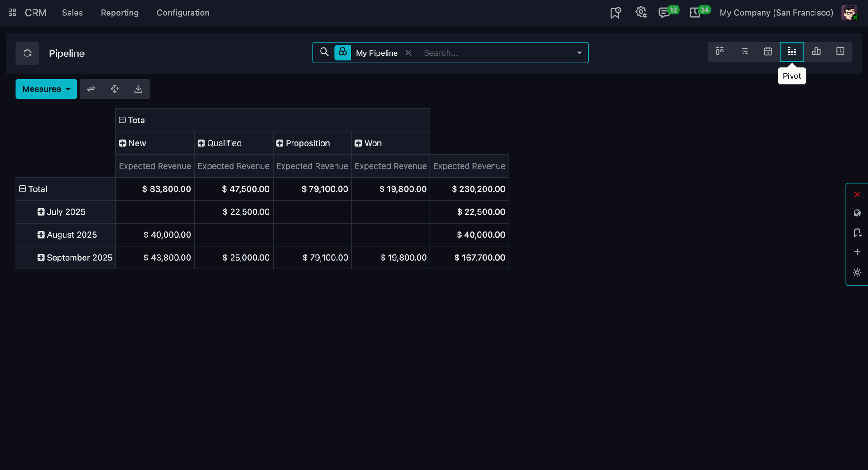The height and width of the screenshot is (470, 868).
Task: Open the Calendar view
Action: 768,52
